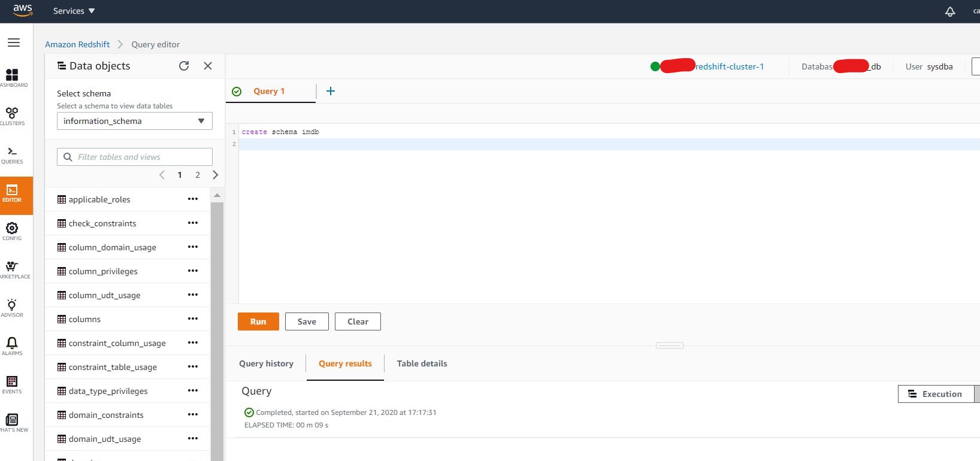Open the notifications bell

[950, 11]
